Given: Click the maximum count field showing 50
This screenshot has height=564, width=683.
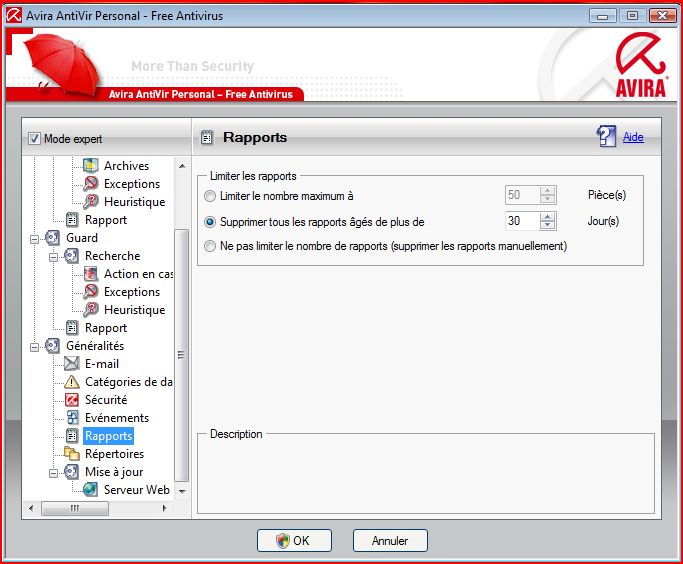Looking at the screenshot, I should [x=522, y=195].
